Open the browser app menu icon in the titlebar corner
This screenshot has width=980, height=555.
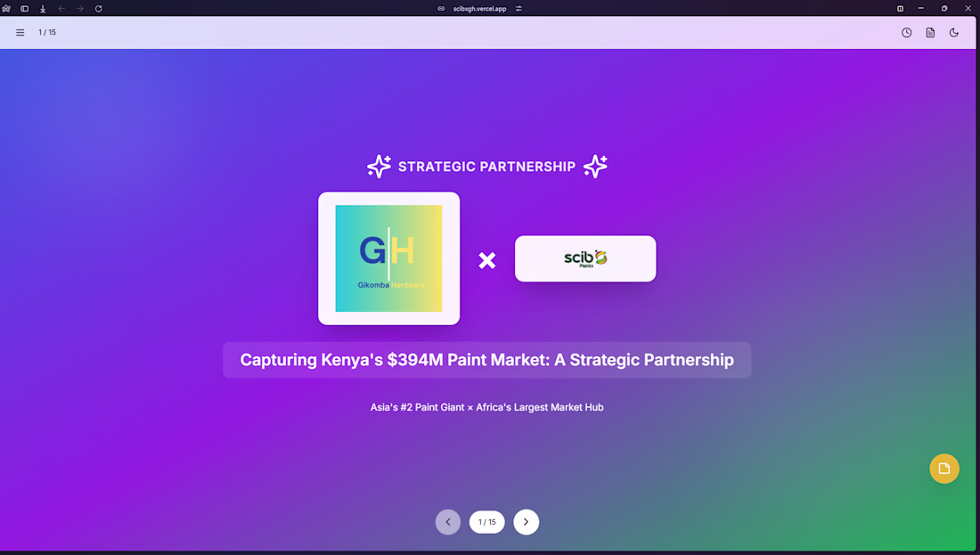pyautogui.click(x=6, y=9)
